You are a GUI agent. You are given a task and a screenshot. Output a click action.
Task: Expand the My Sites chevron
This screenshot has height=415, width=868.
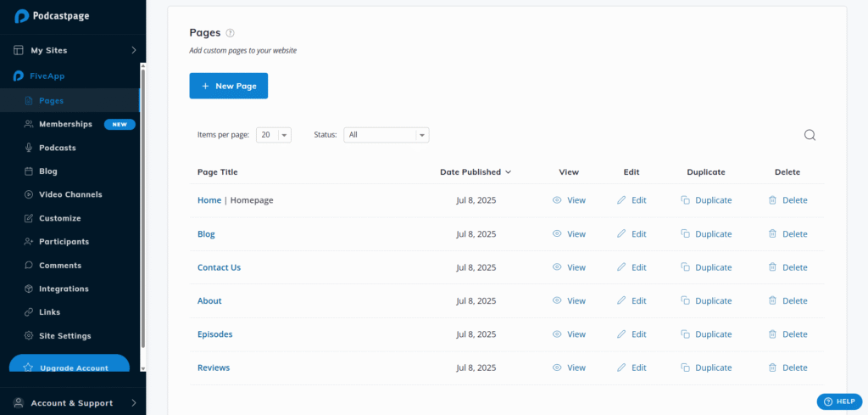point(133,50)
